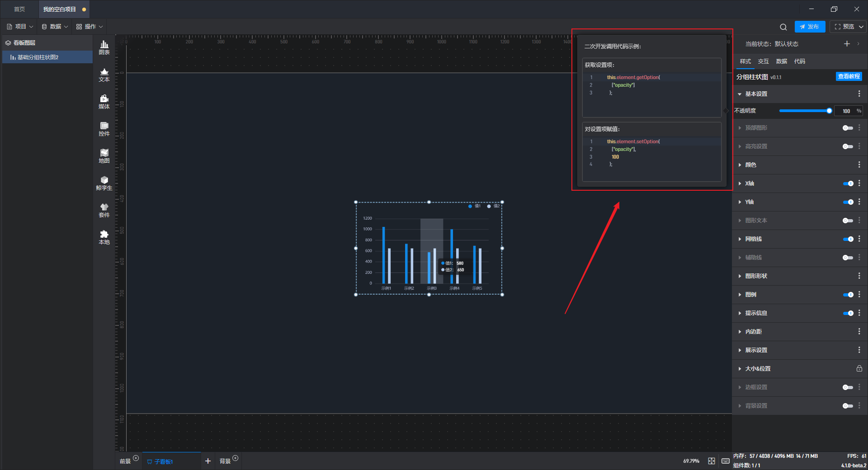This screenshot has height=470, width=868.
Task: Open the 数据 menu in toolbar
Action: (x=55, y=27)
